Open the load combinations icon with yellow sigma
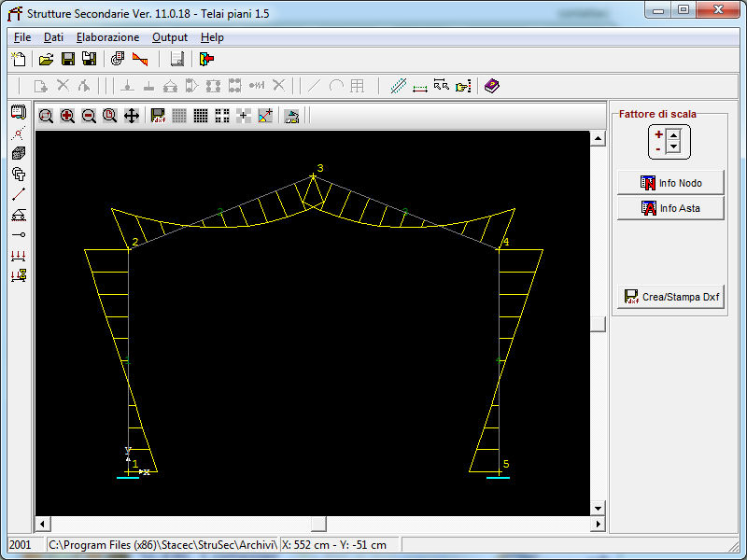This screenshot has width=747, height=560. pos(19,275)
